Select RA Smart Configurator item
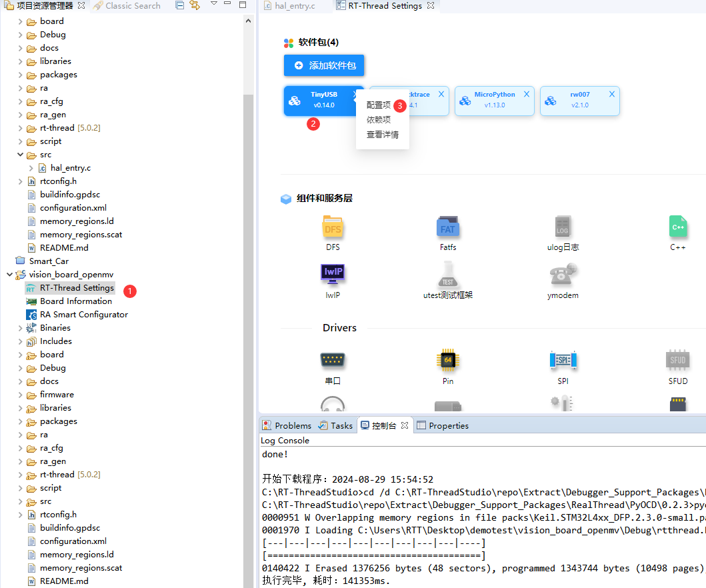706x588 pixels. (84, 315)
